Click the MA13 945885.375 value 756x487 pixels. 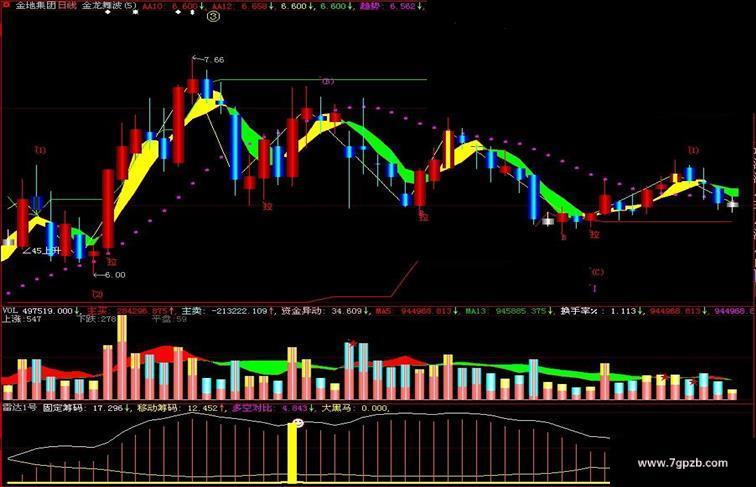[x=509, y=311]
